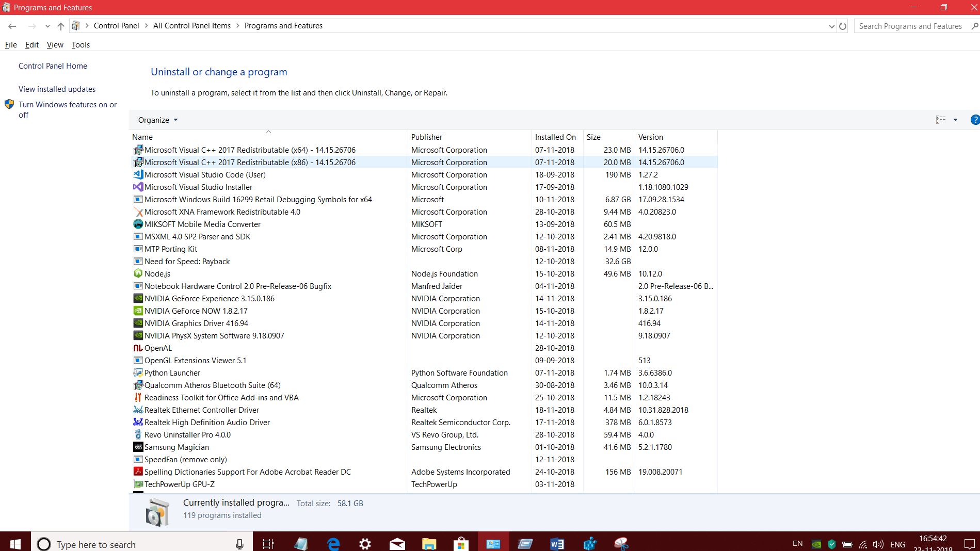Click the Samsung Magician SSD icon

pyautogui.click(x=138, y=447)
